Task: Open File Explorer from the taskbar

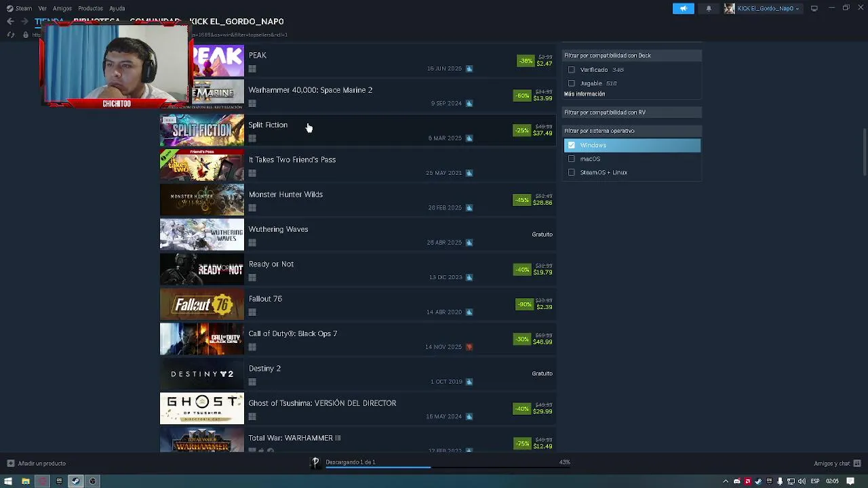Action: pos(25,481)
